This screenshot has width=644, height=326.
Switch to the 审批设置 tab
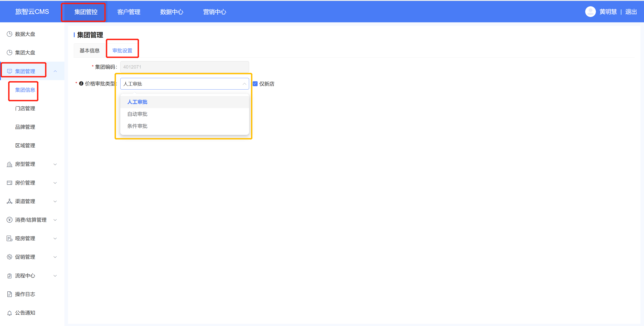pyautogui.click(x=122, y=50)
